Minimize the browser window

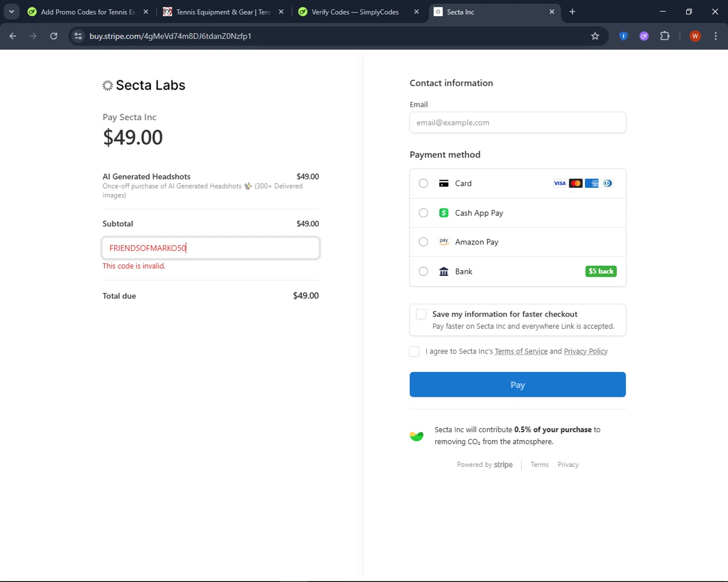(x=663, y=12)
